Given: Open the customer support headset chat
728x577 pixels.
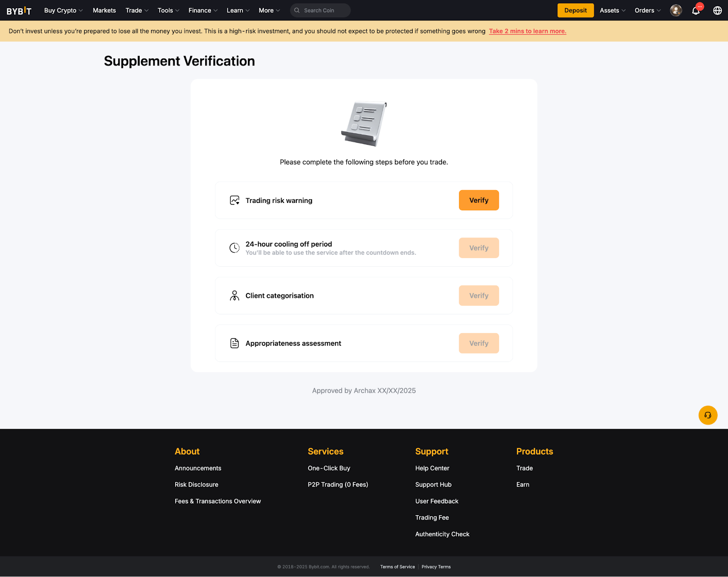Looking at the screenshot, I should pyautogui.click(x=708, y=415).
